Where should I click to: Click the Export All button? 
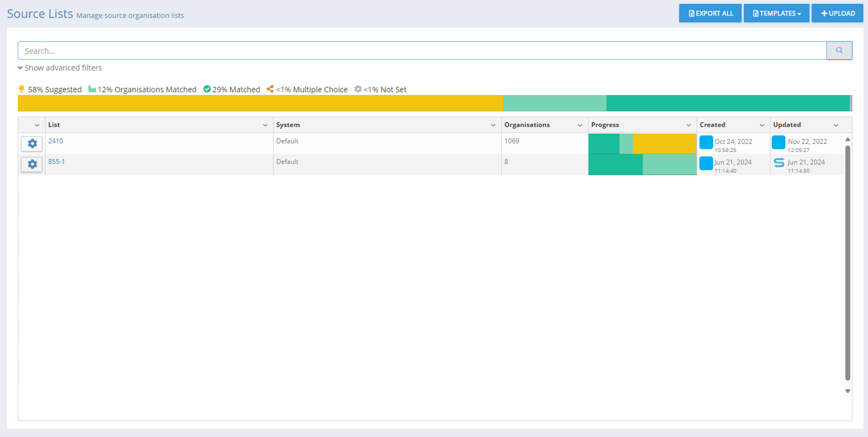tap(710, 13)
